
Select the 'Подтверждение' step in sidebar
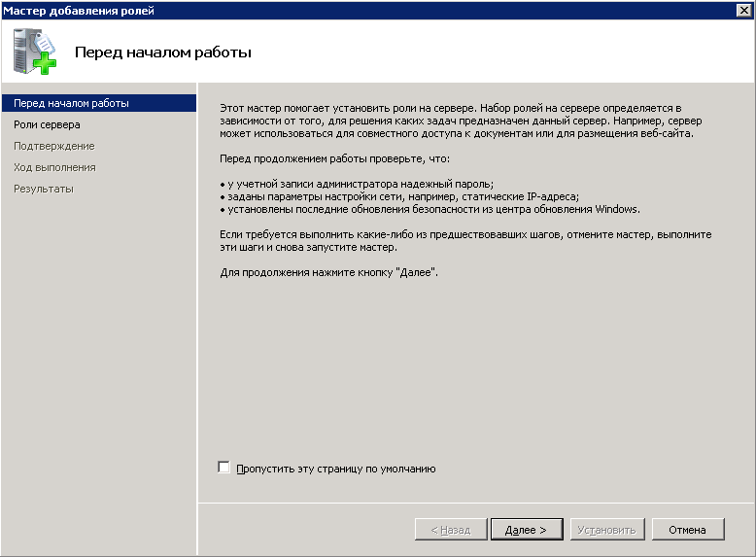(x=53, y=146)
